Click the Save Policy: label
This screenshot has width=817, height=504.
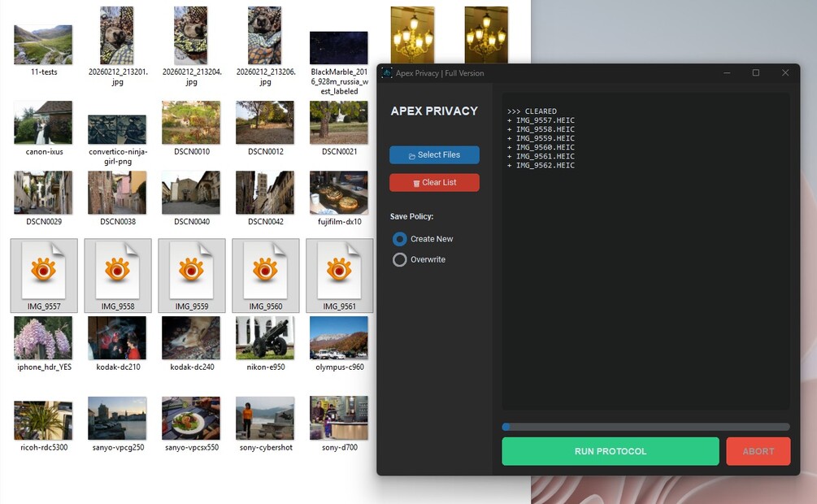[411, 216]
